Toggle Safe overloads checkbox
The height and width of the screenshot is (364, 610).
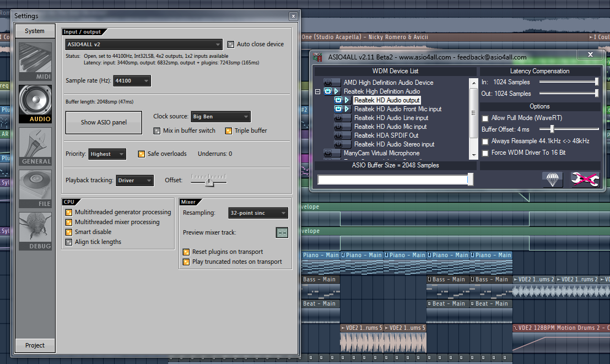[141, 154]
